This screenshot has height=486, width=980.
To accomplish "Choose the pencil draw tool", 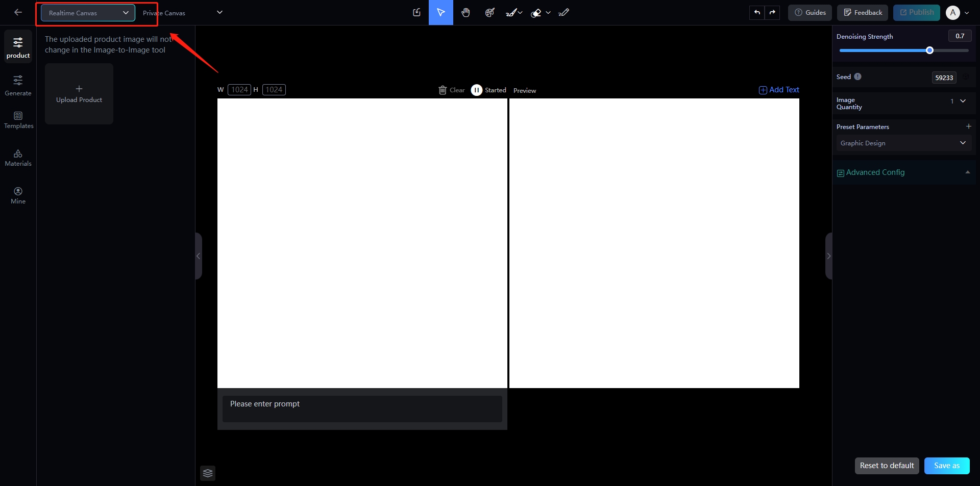I will pyautogui.click(x=563, y=13).
